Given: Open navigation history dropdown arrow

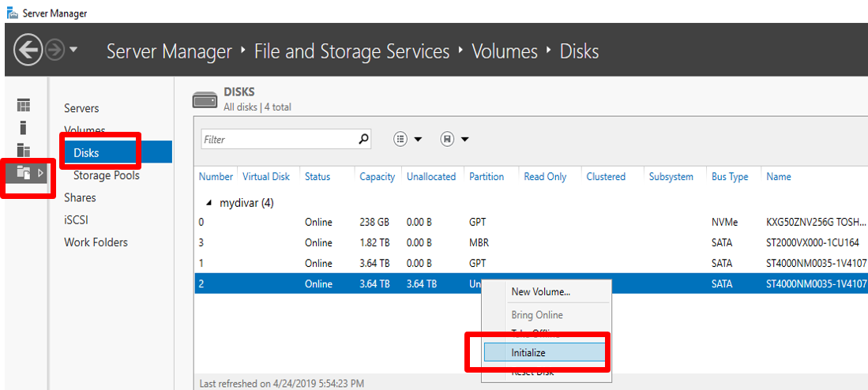Looking at the screenshot, I should coord(73,51).
